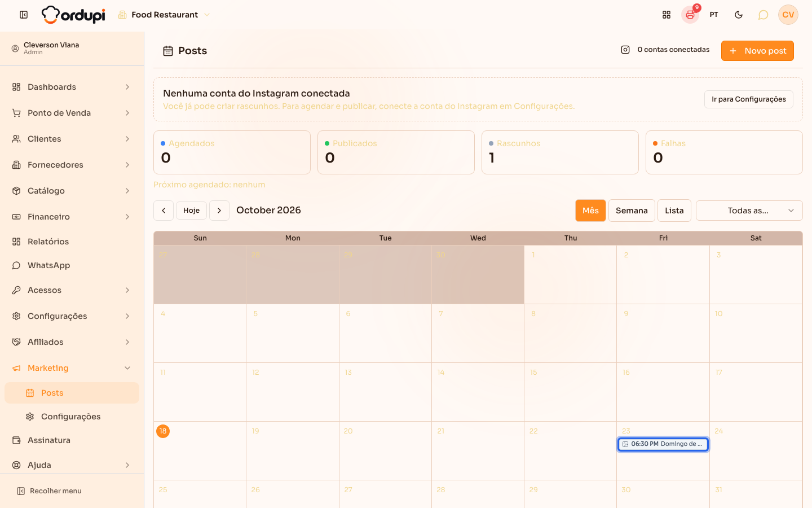Switch calendar to Lista view
This screenshot has width=812, height=508.
(674, 211)
